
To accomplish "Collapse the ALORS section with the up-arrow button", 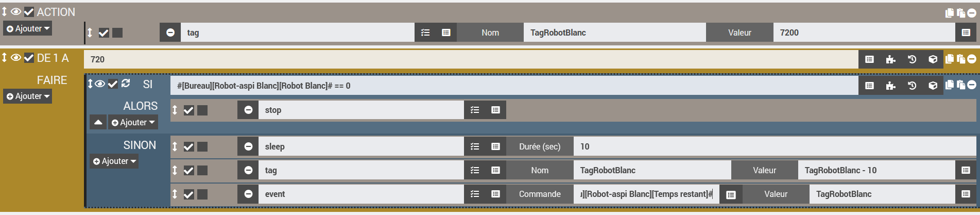I will pyautogui.click(x=98, y=123).
